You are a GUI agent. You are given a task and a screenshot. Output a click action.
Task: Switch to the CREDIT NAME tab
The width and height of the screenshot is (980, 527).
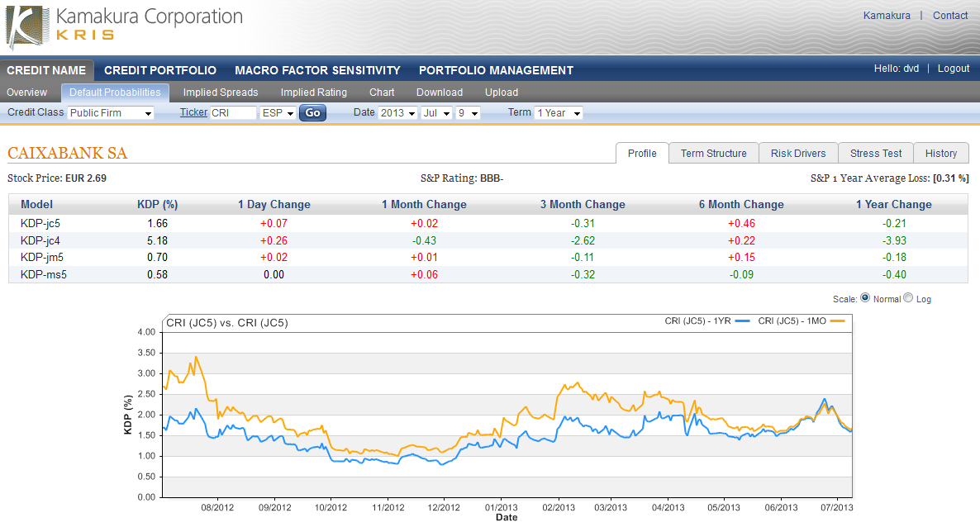(x=46, y=70)
